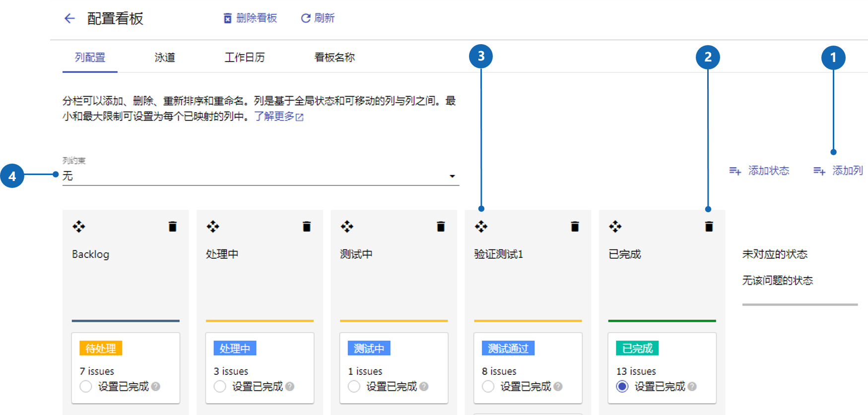Grab the move handle of 测试中 column
Image resolution: width=868 pixels, height=415 pixels.
click(x=347, y=227)
